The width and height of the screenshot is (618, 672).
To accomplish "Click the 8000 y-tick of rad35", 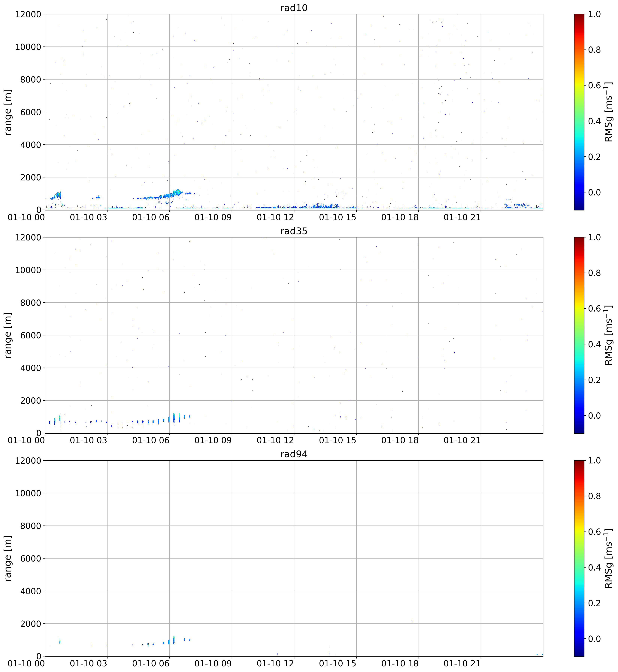I will click(x=30, y=303).
